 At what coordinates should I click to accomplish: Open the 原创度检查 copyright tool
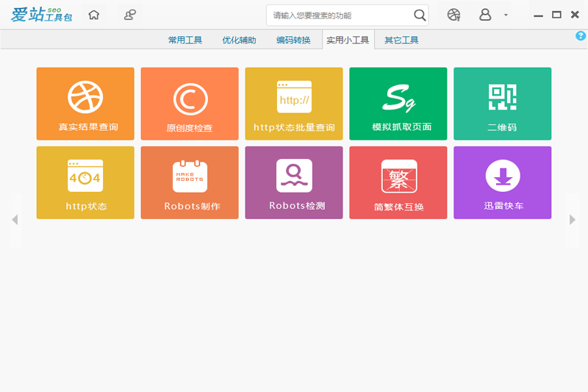[190, 104]
